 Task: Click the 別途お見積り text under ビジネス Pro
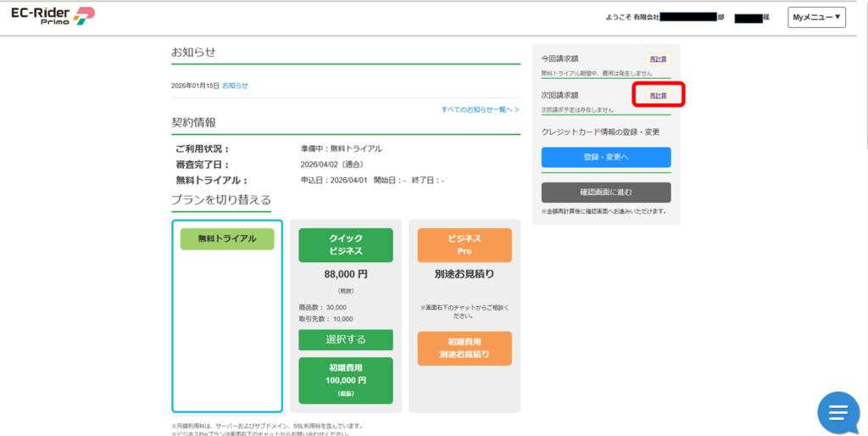tap(464, 274)
